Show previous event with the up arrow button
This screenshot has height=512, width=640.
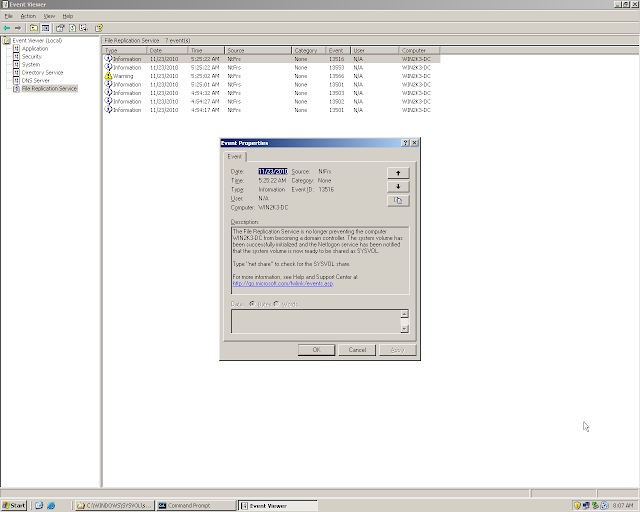tap(398, 173)
